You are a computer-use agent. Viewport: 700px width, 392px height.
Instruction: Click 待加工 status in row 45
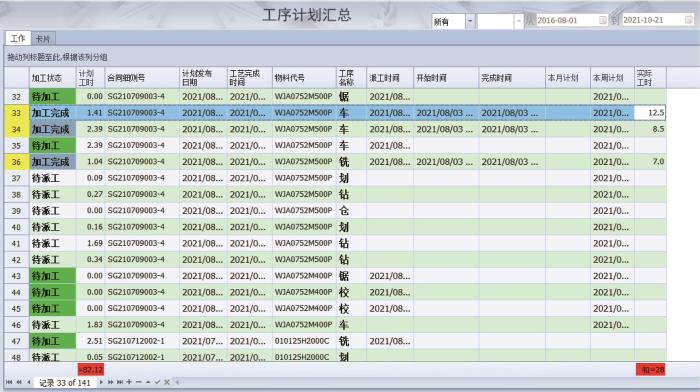(x=52, y=309)
